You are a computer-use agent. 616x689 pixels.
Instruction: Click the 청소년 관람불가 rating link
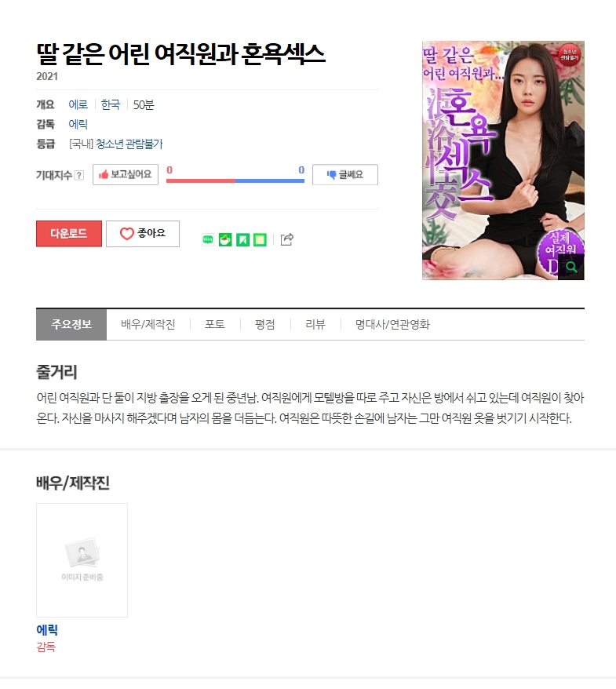coord(129,144)
